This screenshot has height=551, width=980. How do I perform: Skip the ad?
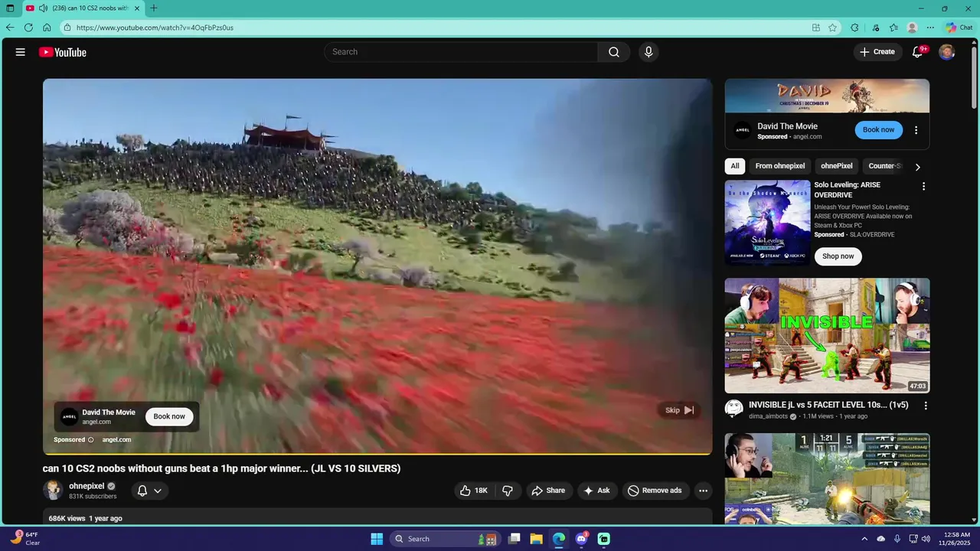click(679, 410)
